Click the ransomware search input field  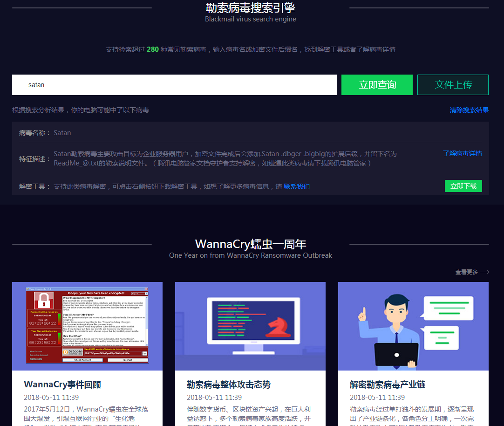(174, 85)
